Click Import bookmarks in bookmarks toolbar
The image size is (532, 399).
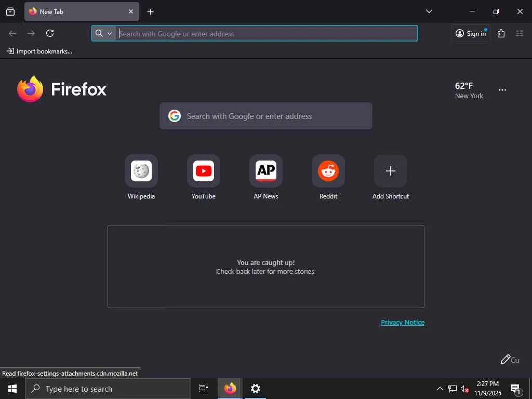click(39, 51)
